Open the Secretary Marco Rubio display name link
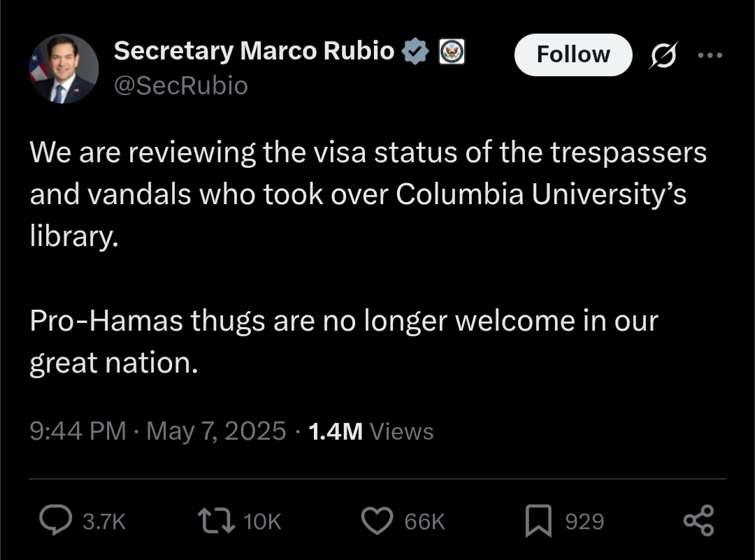Viewport: 755px width, 560px height. point(254,50)
